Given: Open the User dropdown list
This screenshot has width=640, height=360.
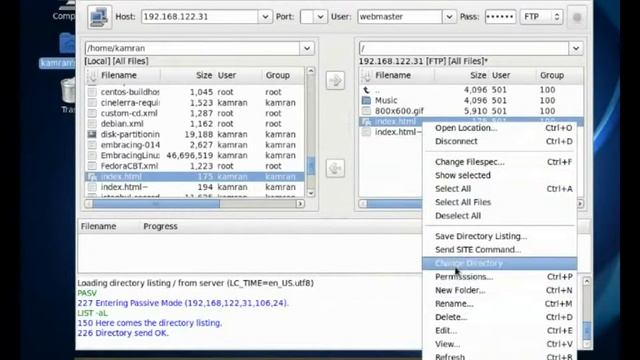Looking at the screenshot, I should click(449, 17).
